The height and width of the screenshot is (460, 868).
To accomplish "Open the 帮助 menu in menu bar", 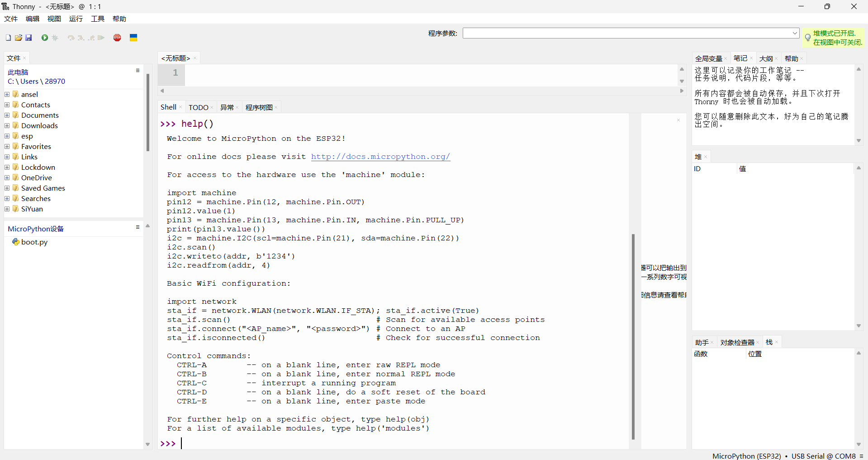I will 119,19.
